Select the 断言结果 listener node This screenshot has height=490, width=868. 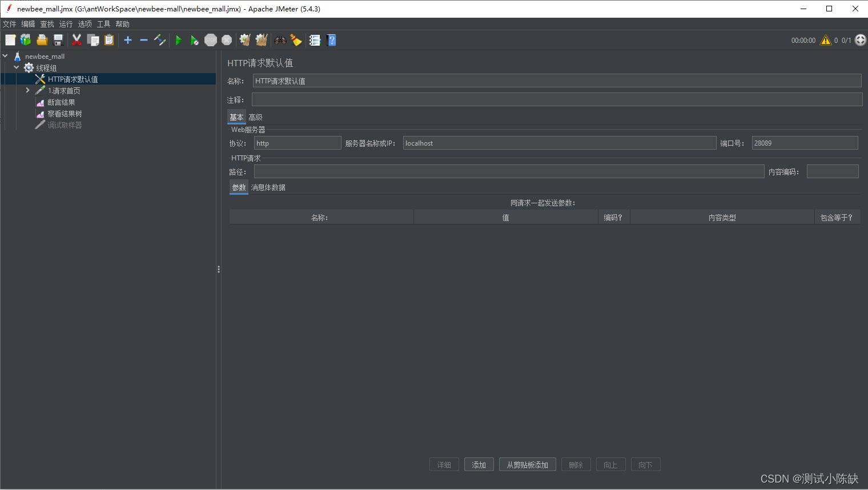click(x=61, y=102)
